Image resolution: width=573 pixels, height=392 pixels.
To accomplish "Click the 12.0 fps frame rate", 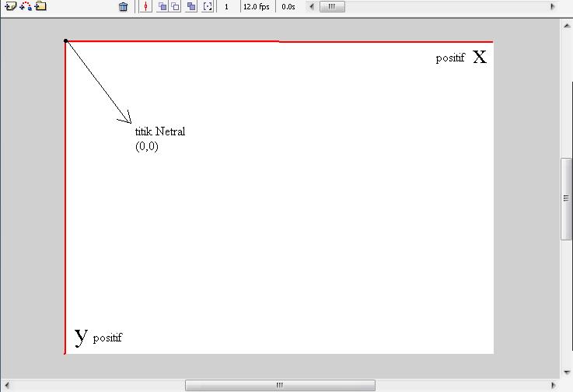I will coord(257,7).
